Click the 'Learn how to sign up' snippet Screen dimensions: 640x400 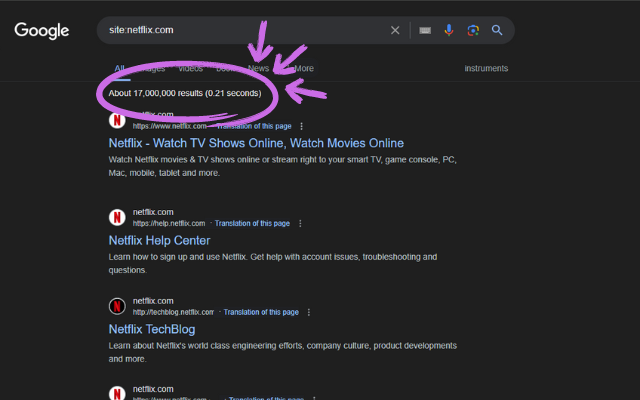pos(273,263)
